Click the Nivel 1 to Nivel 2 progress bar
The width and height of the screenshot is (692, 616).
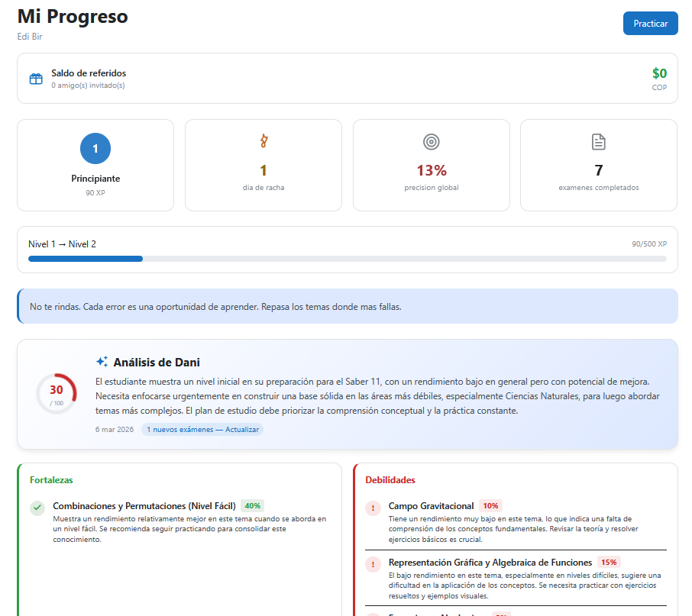coord(348,259)
